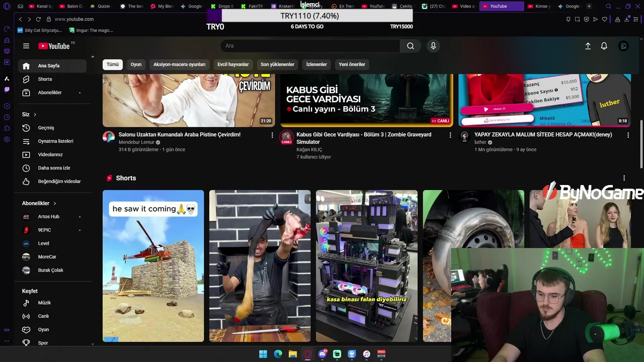Viewport: 644px width, 362px height.
Task: Expand the Abonelikler subscriptions header
Action: tap(39, 203)
